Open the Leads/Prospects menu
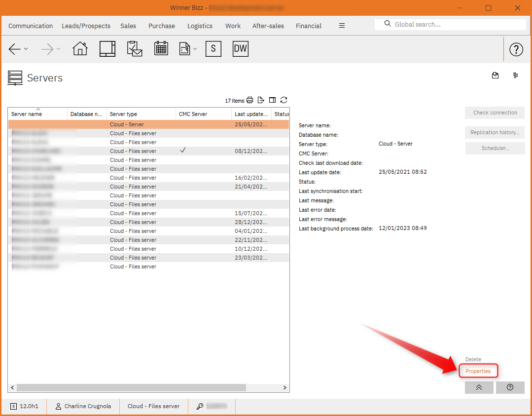The height and width of the screenshot is (416, 532). point(86,26)
